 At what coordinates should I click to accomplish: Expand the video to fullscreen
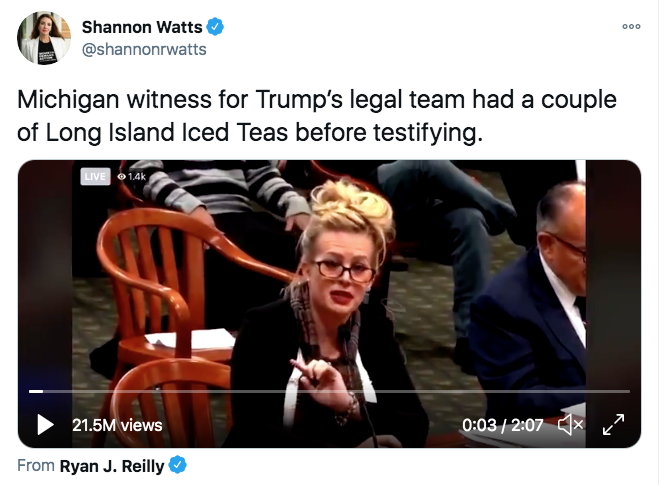pyautogui.click(x=613, y=424)
